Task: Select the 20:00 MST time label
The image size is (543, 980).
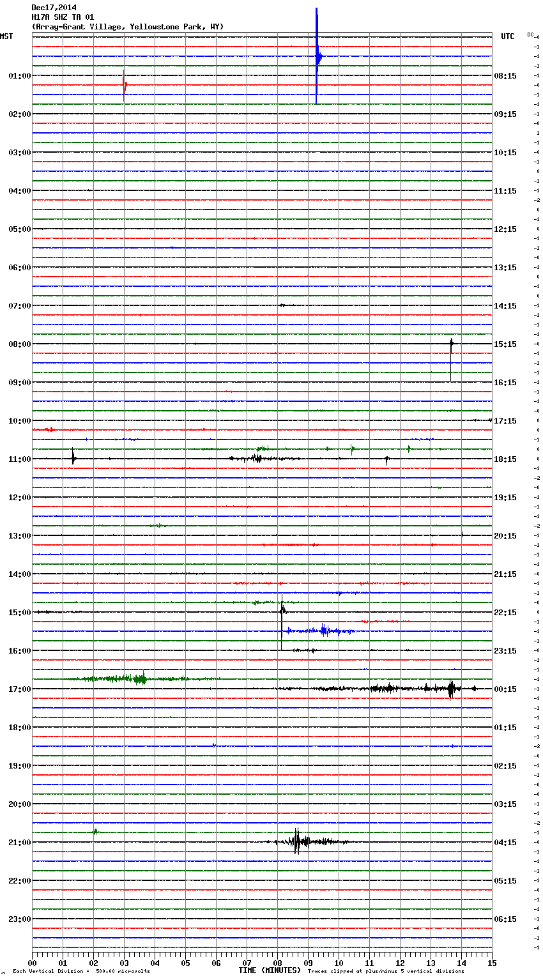Action: click(19, 804)
